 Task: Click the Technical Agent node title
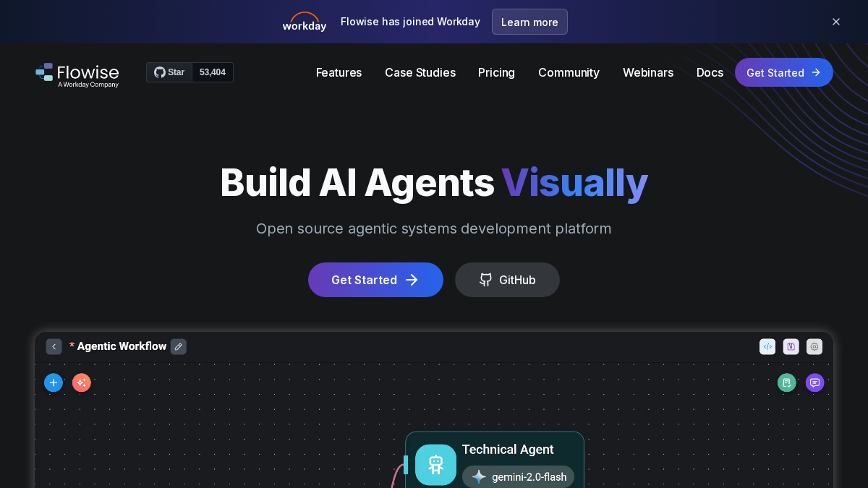coord(508,450)
